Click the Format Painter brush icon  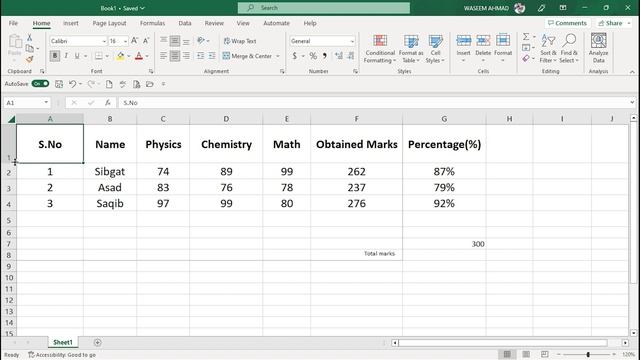coord(29,59)
